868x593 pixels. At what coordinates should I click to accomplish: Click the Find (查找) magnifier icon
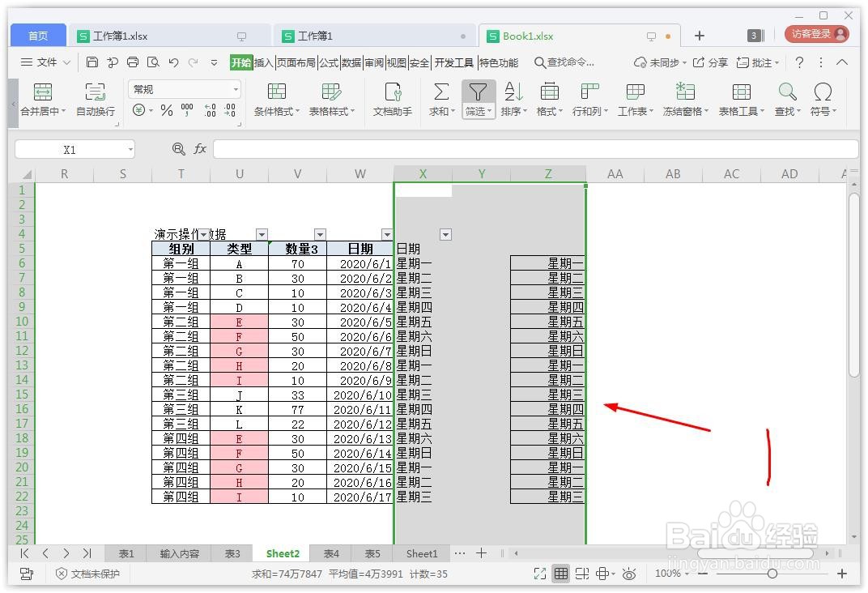(x=787, y=92)
